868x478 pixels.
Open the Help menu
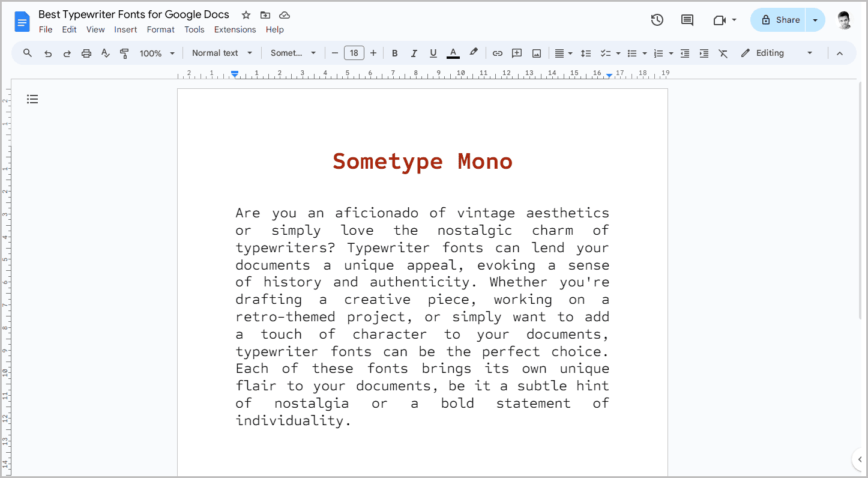(275, 29)
